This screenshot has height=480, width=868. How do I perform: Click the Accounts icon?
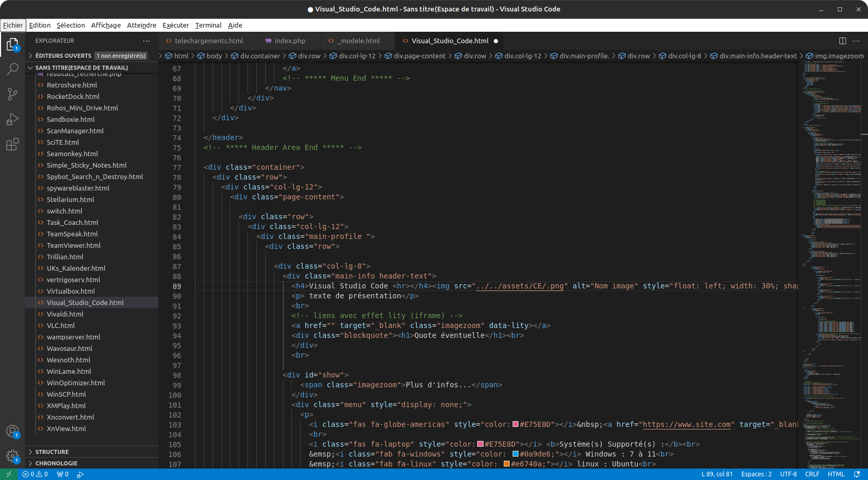coord(12,432)
